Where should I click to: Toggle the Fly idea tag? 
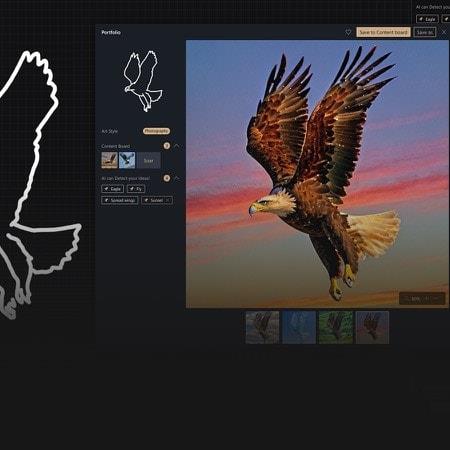click(x=136, y=189)
